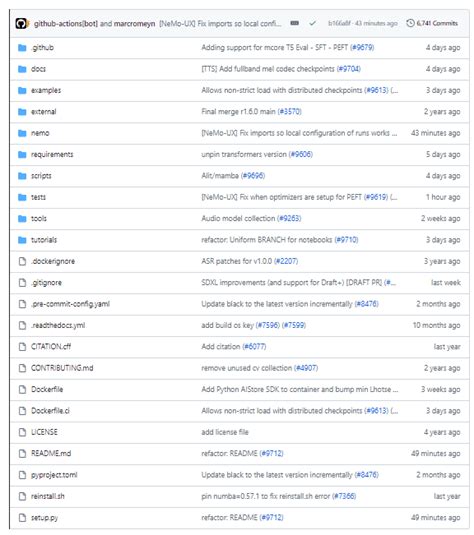The image size is (474, 535).
Task: Open the commit history clock icon
Action: (410, 23)
